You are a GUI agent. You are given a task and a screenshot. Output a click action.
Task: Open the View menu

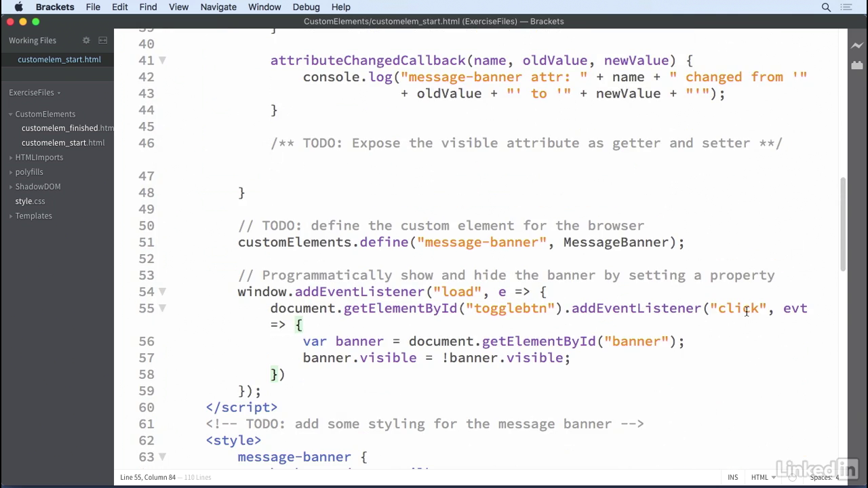(x=178, y=7)
